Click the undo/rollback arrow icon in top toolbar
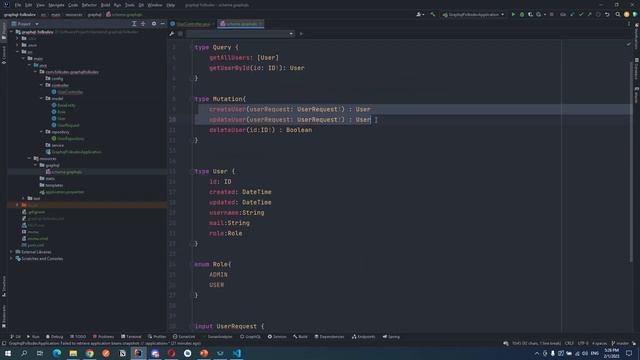The image size is (640, 360). point(607,14)
